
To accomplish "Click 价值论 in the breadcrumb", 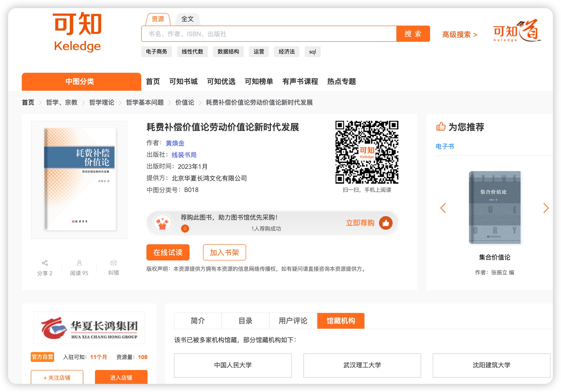I will point(185,102).
